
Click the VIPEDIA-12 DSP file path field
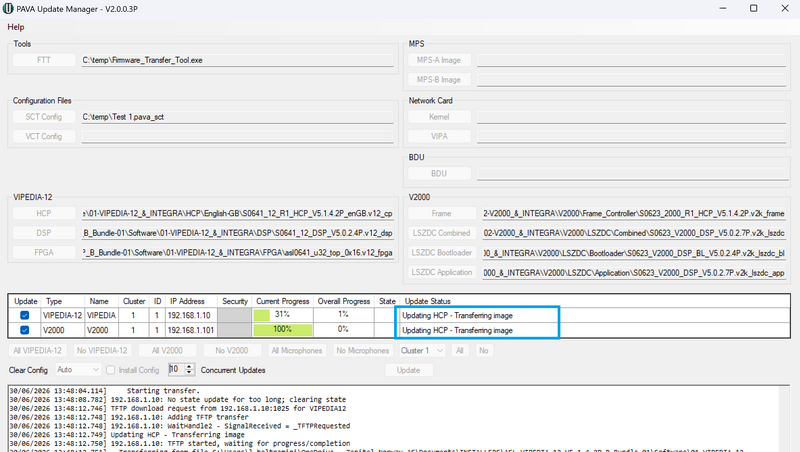237,233
